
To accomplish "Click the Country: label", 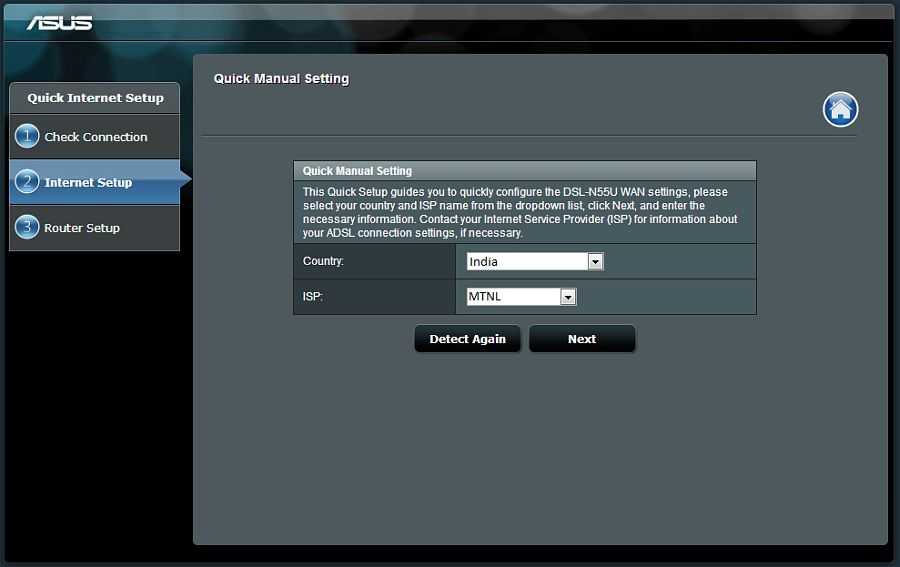I will 323,261.
